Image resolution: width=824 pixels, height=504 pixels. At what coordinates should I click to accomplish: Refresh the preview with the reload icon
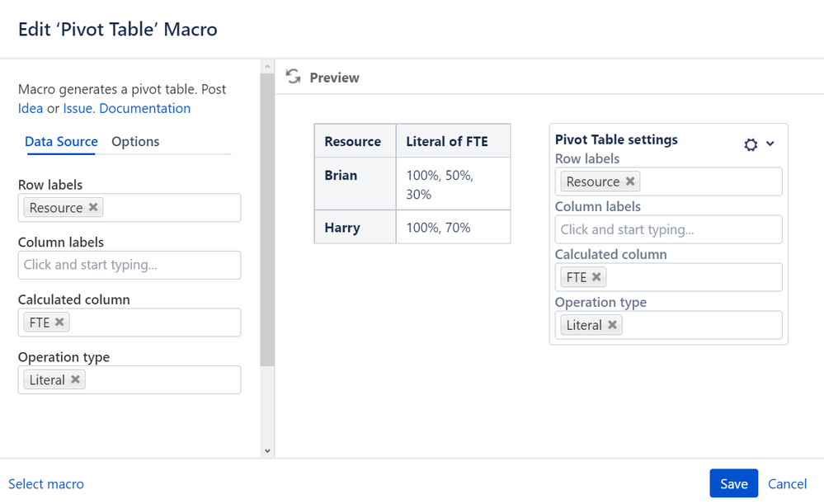[294, 77]
